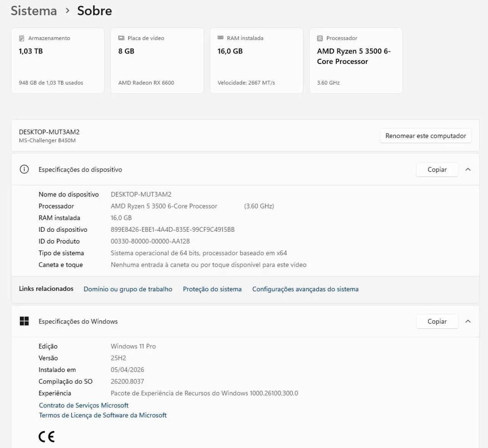Click the Especificações do Windows heading
The image size is (488, 448).
pyautogui.click(x=78, y=321)
